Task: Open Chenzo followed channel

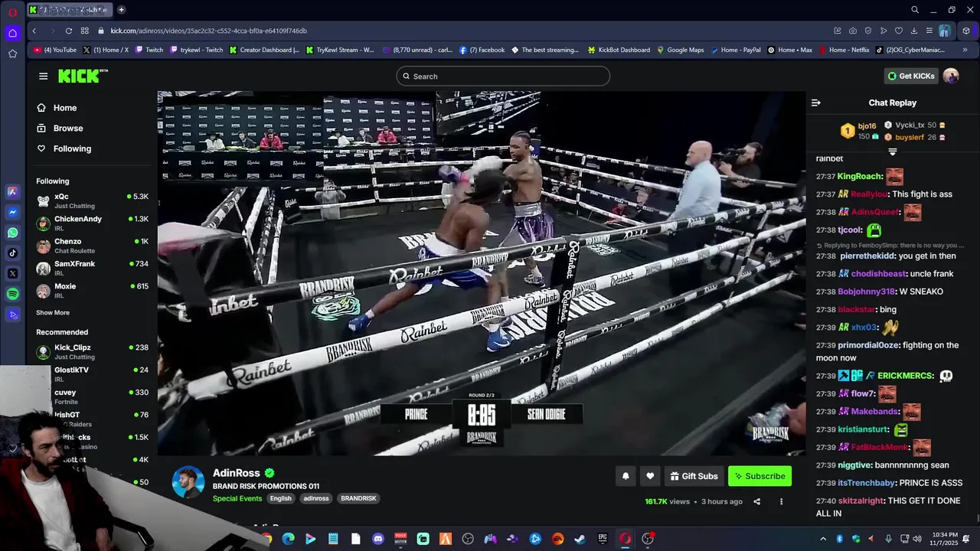Action: click(x=92, y=246)
